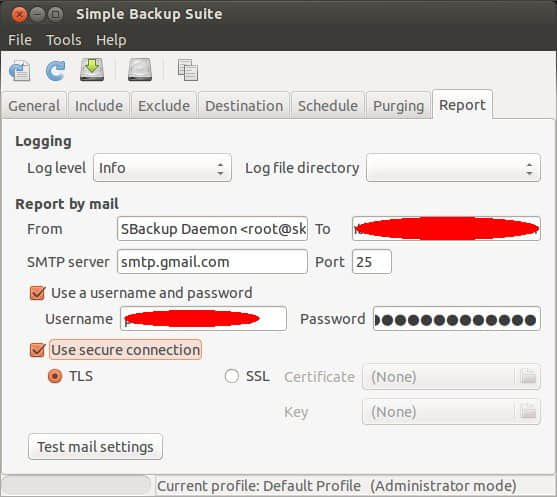Open the Tools menu

tap(64, 40)
